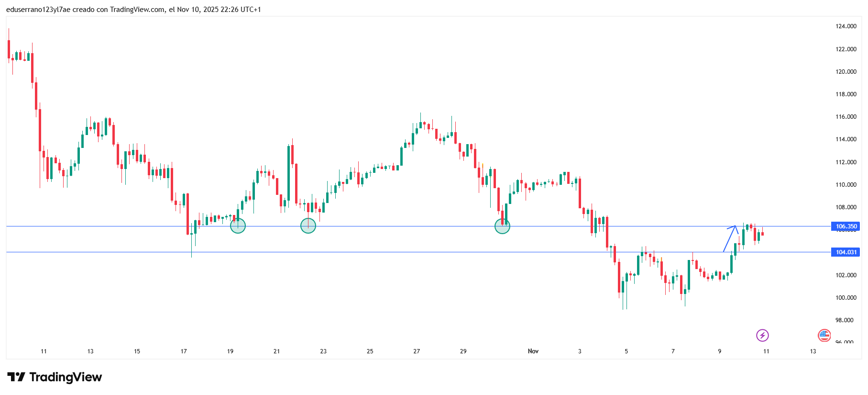Click the eduserrano123yl7ae username in header

38,10
